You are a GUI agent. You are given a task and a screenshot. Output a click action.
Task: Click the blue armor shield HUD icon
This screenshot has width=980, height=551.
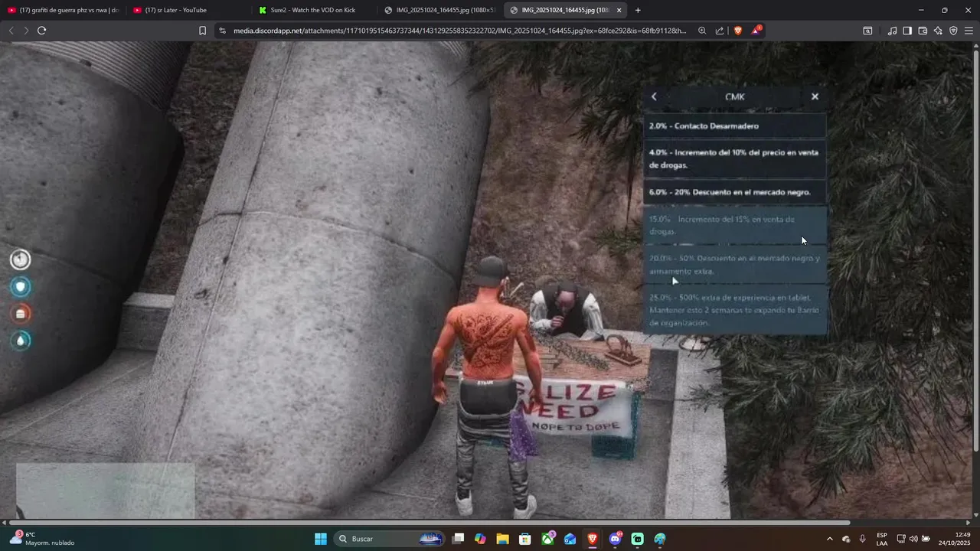click(x=21, y=287)
